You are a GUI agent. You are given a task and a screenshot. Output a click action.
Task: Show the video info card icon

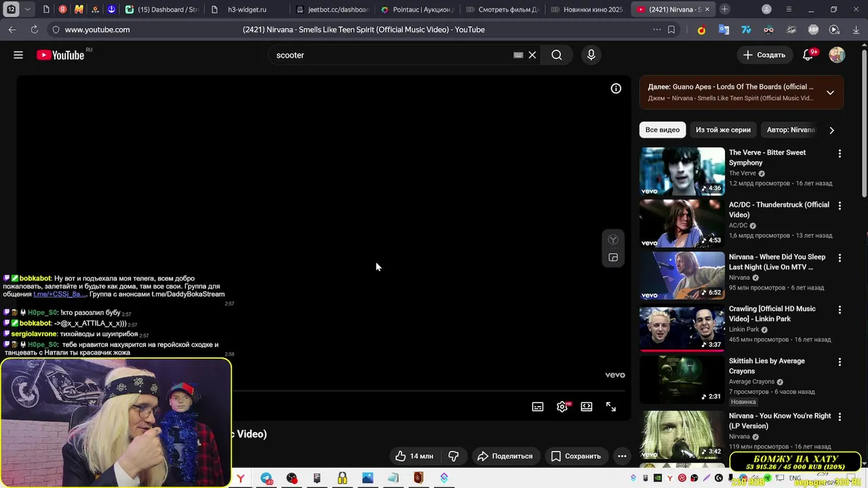616,88
